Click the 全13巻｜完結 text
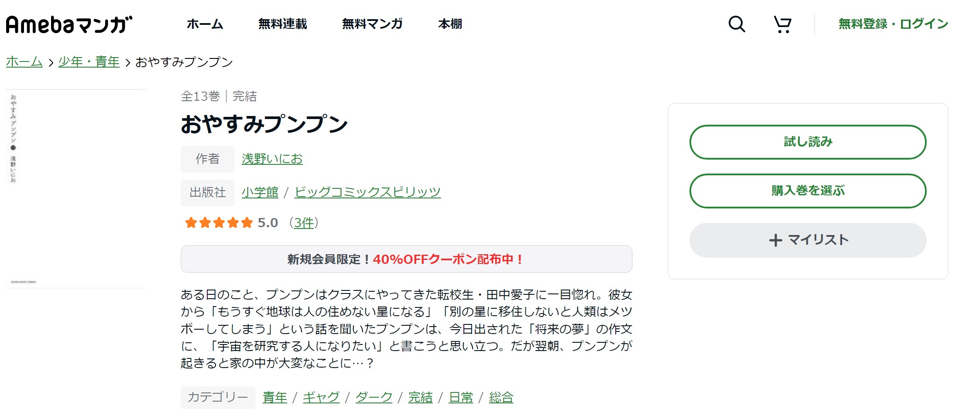 pos(219,96)
